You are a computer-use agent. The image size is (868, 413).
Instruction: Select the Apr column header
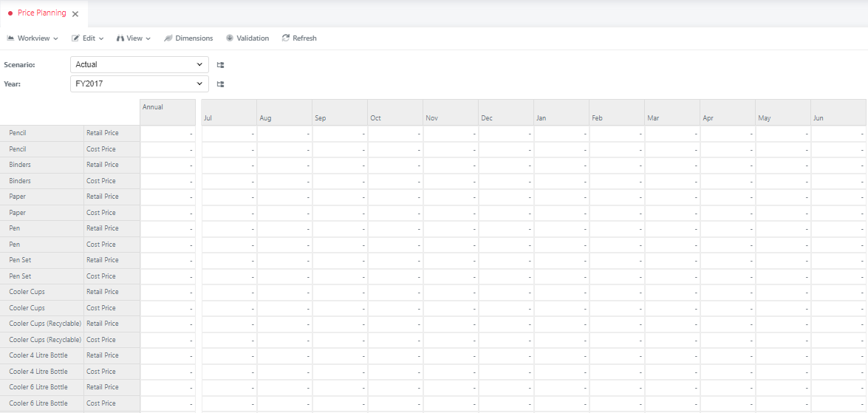tap(728, 112)
